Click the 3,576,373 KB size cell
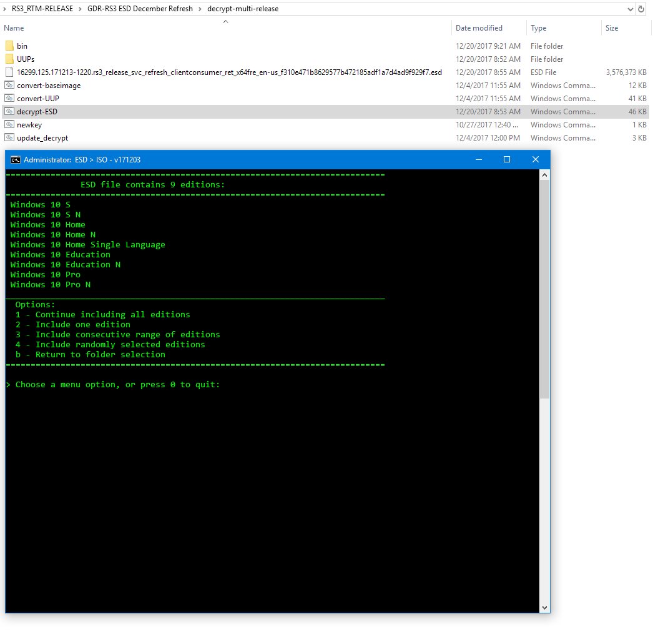 626,72
